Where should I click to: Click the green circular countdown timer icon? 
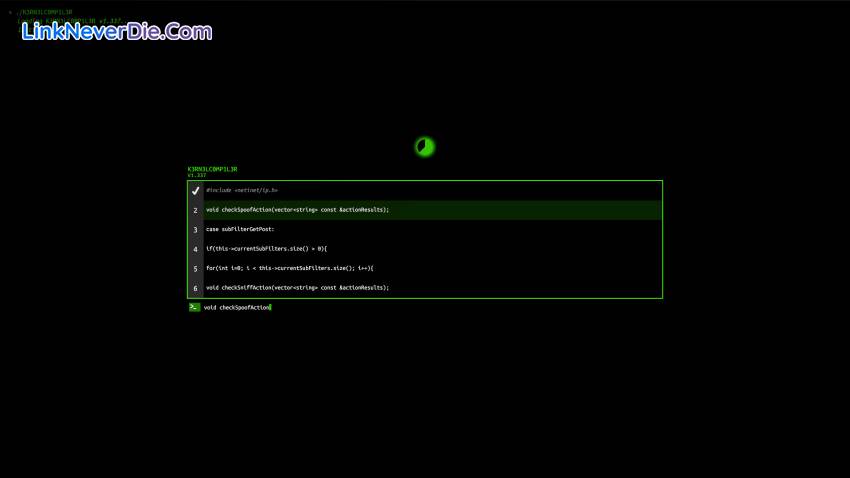click(424, 147)
